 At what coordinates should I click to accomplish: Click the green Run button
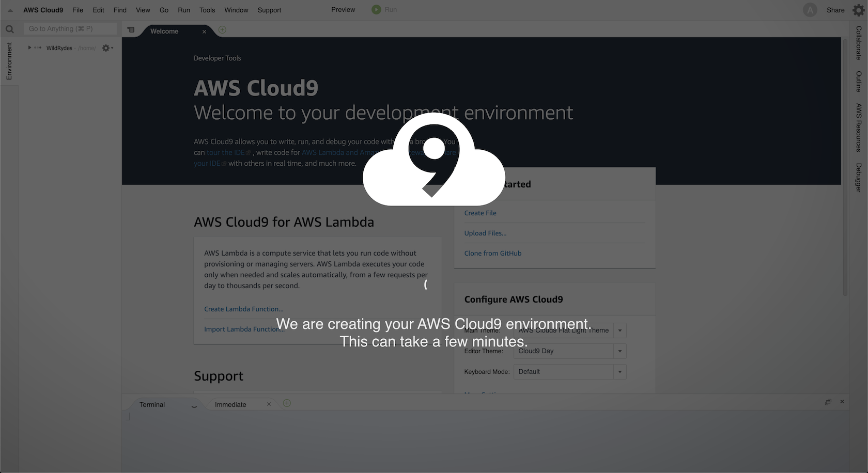click(384, 9)
